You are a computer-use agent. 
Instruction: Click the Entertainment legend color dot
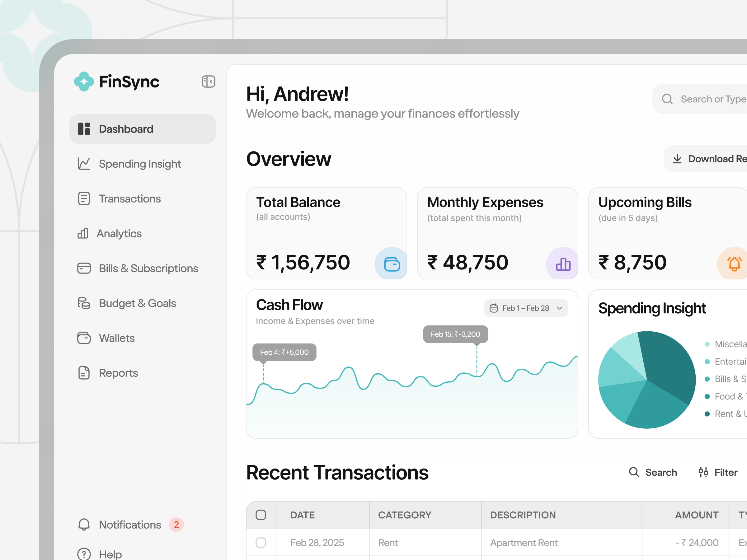(x=707, y=362)
